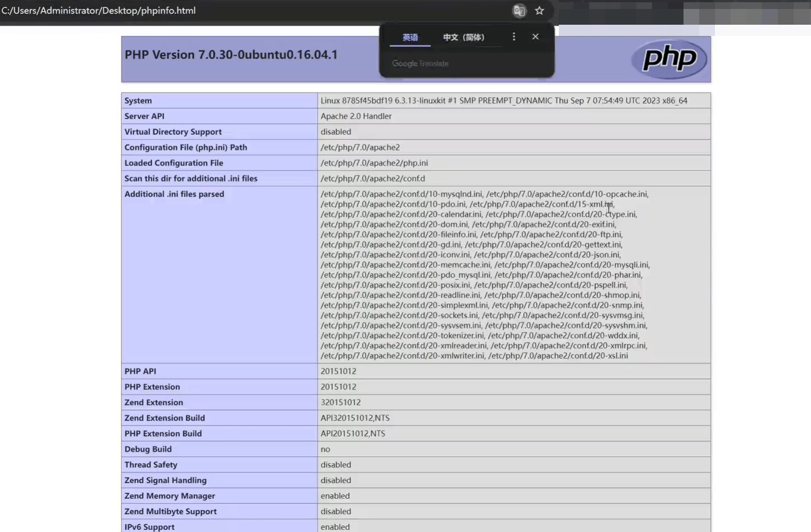Viewport: 811px width, 532px height.
Task: Click the Thread Safety label
Action: pyautogui.click(x=151, y=465)
